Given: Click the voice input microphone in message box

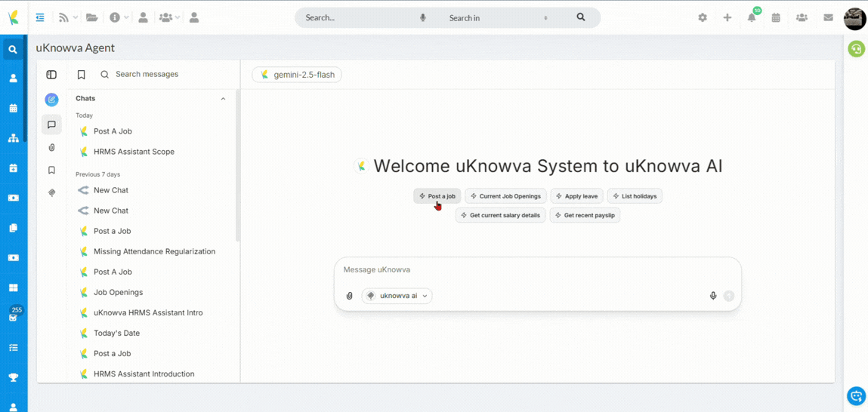Looking at the screenshot, I should point(713,296).
